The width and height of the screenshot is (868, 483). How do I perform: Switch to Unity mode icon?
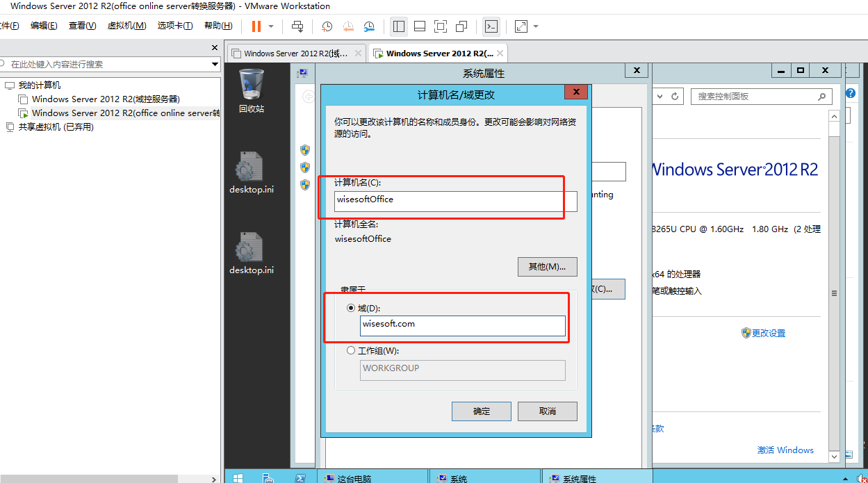[461, 26]
